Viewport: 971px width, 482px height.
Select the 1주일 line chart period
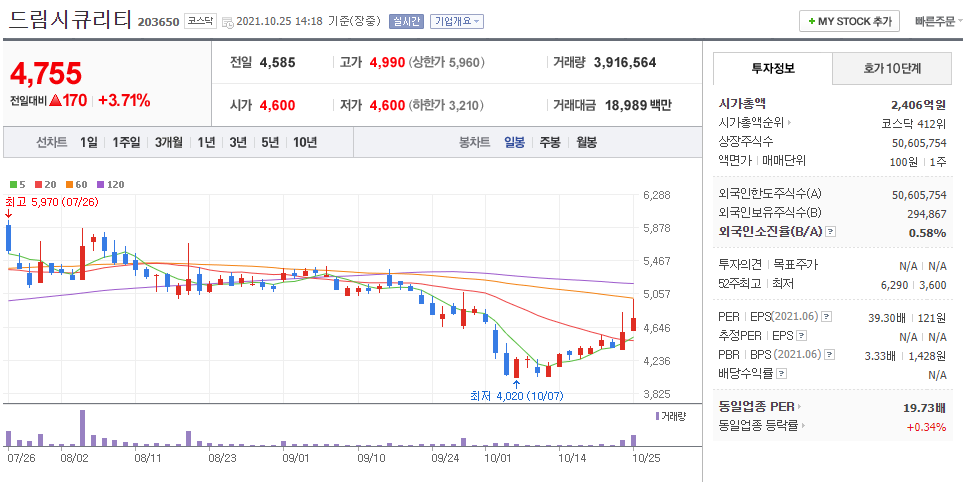point(126,142)
